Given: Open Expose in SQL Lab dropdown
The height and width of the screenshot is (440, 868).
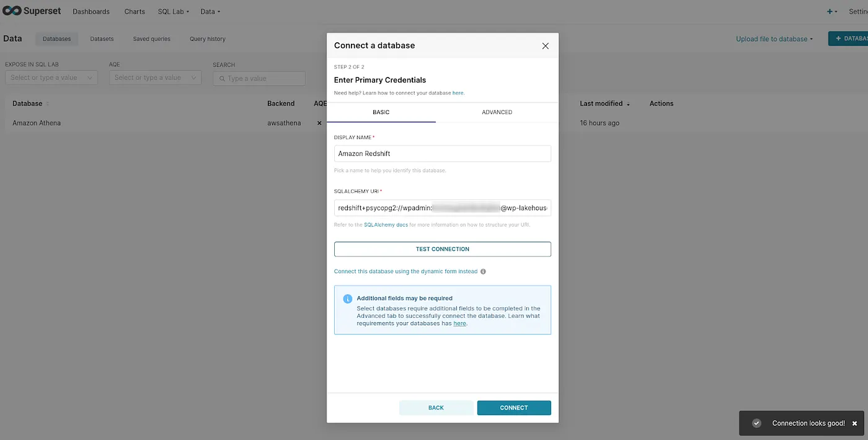Looking at the screenshot, I should coord(51,78).
